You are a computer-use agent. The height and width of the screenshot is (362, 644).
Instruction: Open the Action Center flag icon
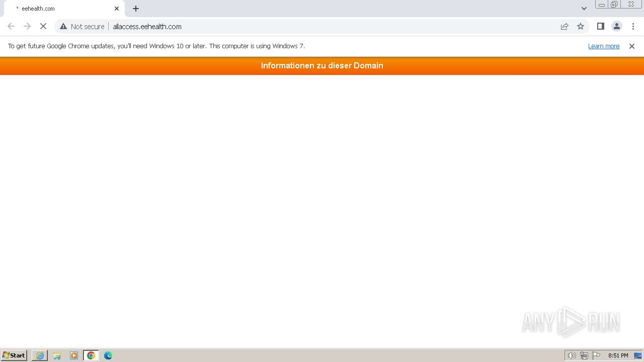click(x=596, y=355)
